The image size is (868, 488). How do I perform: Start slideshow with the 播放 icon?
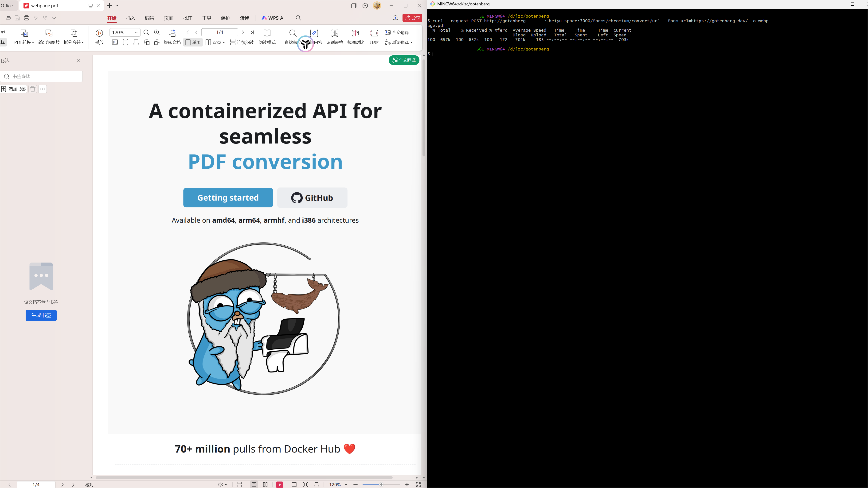tap(99, 36)
